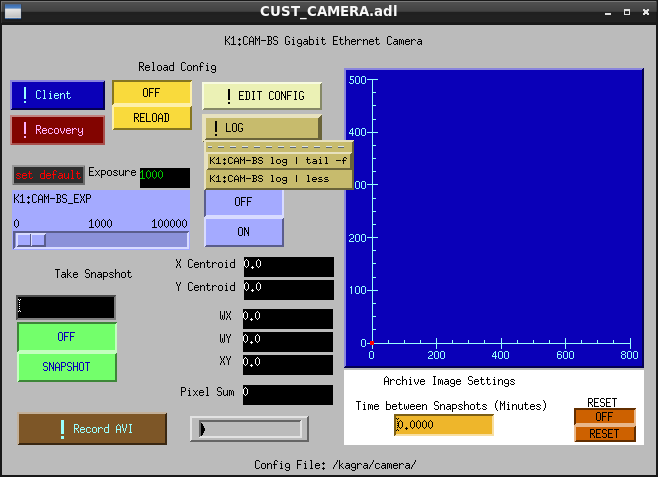This screenshot has height=477, width=658.
Task: Open the Recovery related display menu
Action: click(x=58, y=130)
